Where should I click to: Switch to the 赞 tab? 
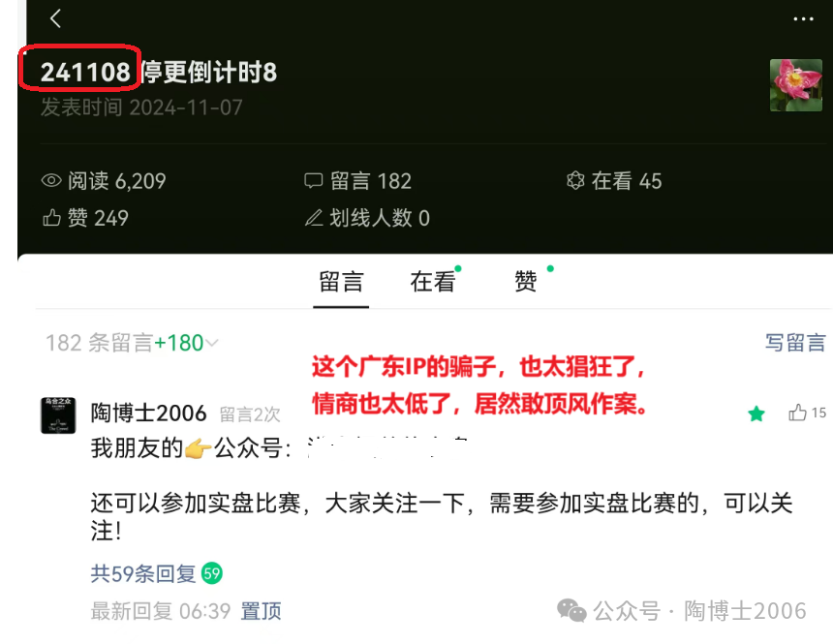click(x=525, y=282)
